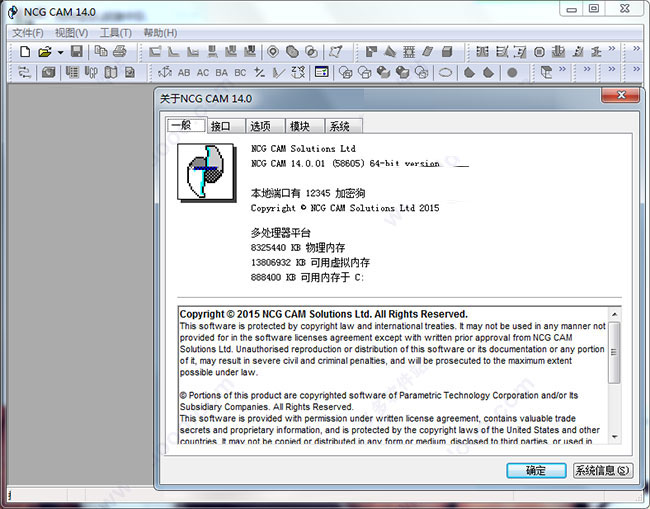Close the 关于NCG CAM 14.0 dialog
The width and height of the screenshot is (650, 509).
point(621,95)
